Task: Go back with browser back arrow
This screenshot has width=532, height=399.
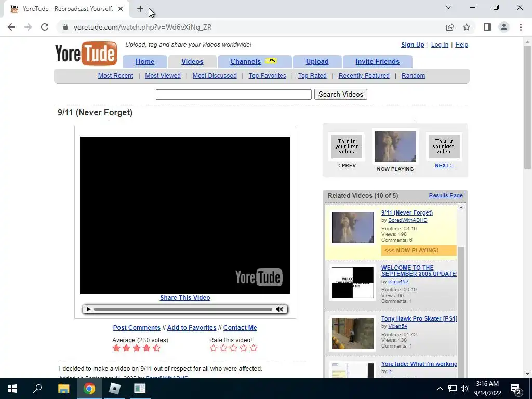Action: pyautogui.click(x=11, y=27)
